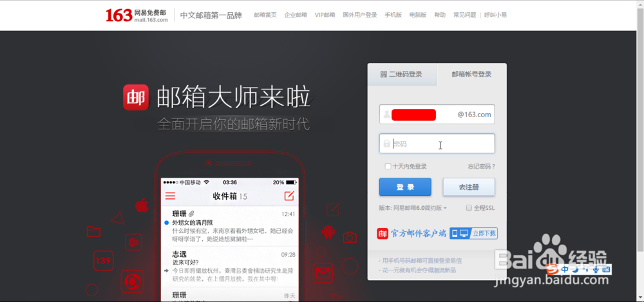Click the 呼叫小易 link
644x302 pixels.
(x=495, y=15)
